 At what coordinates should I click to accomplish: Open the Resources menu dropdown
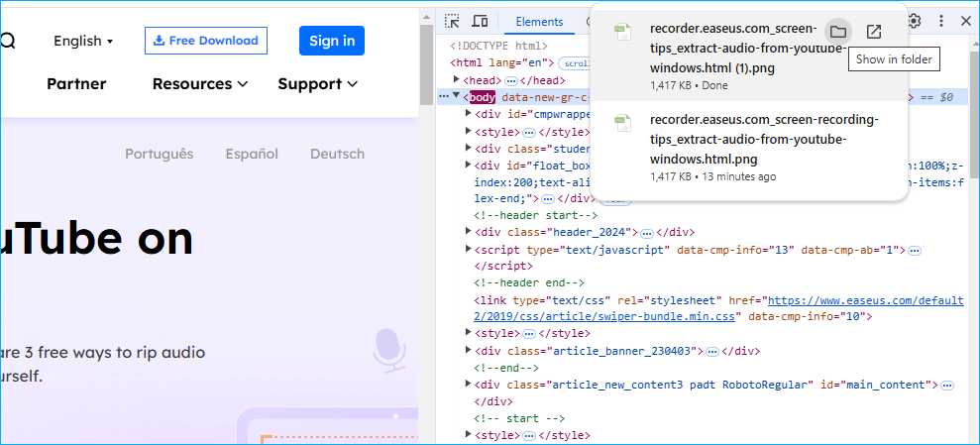pyautogui.click(x=200, y=84)
